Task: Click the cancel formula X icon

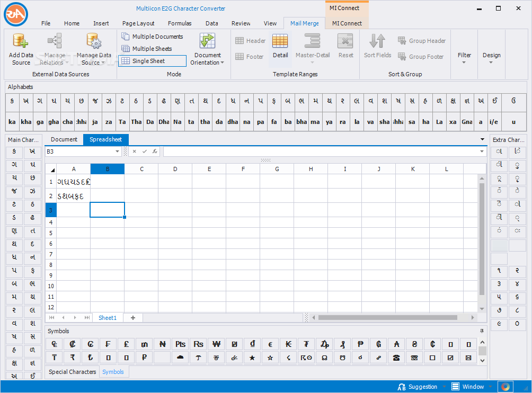Action: (135, 151)
